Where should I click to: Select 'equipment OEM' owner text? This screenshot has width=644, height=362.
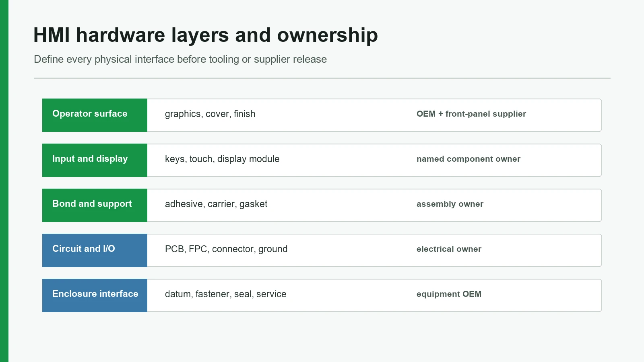(x=449, y=294)
